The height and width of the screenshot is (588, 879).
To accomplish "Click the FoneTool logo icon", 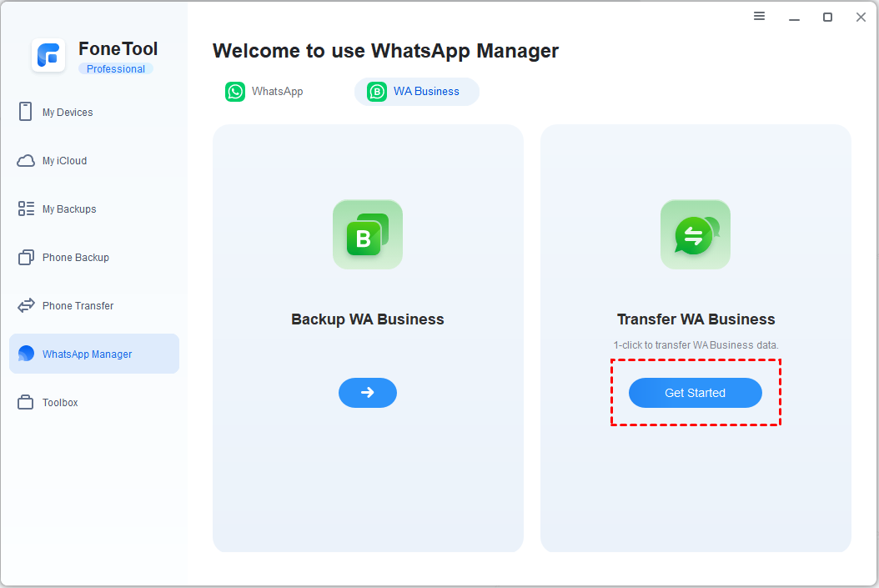I will (48, 56).
